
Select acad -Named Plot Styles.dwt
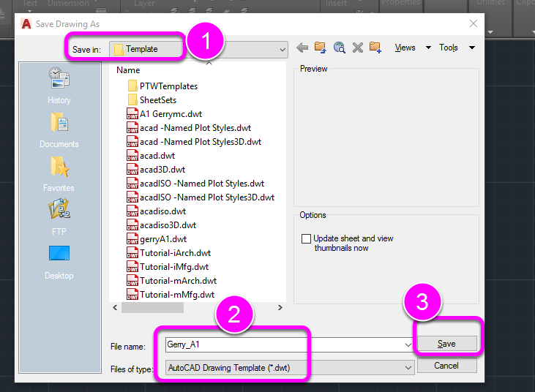tap(189, 128)
